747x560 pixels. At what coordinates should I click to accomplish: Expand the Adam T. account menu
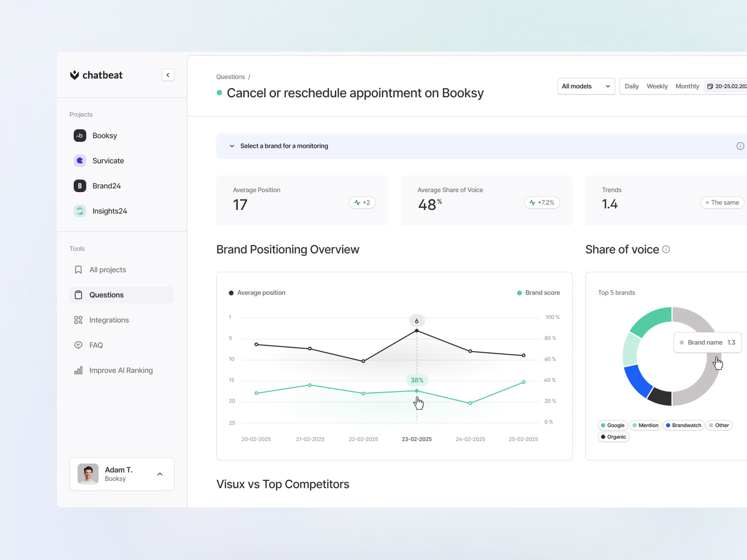pos(159,474)
